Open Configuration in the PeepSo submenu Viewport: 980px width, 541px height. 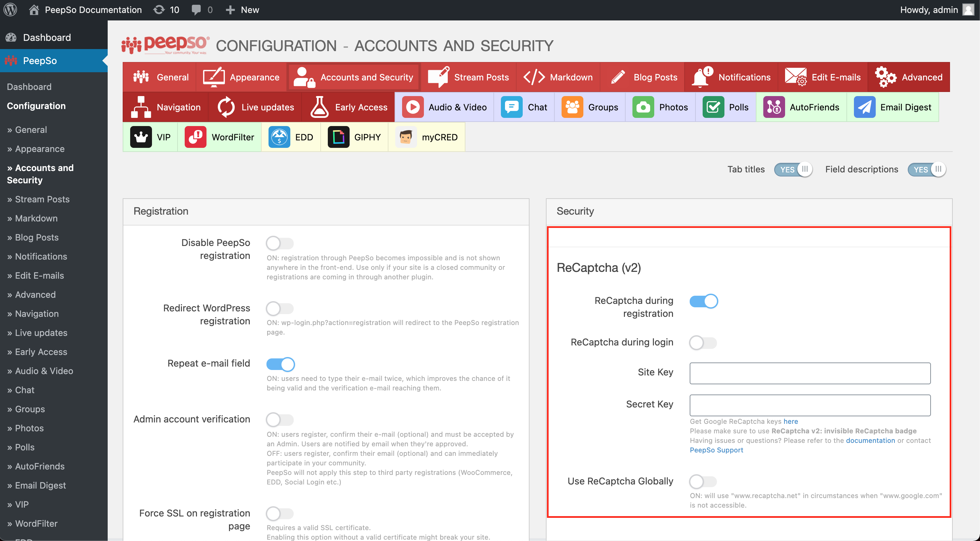coord(36,106)
